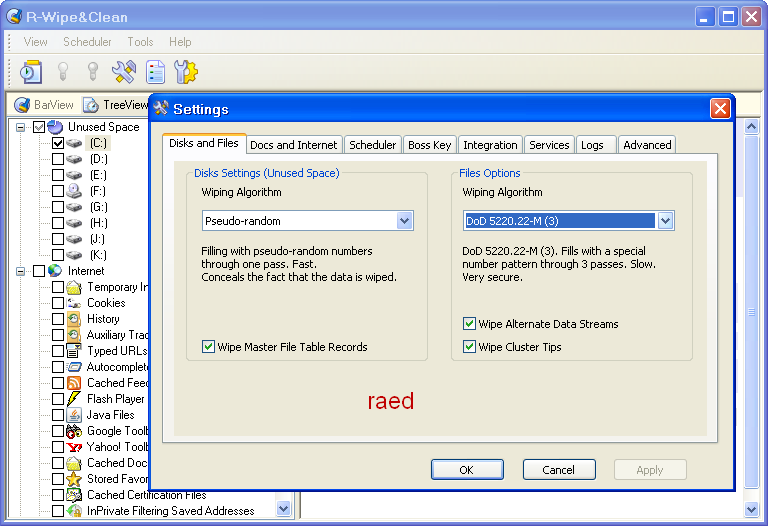Open the scheduler clock toolbar icon
The width and height of the screenshot is (768, 526).
31,72
